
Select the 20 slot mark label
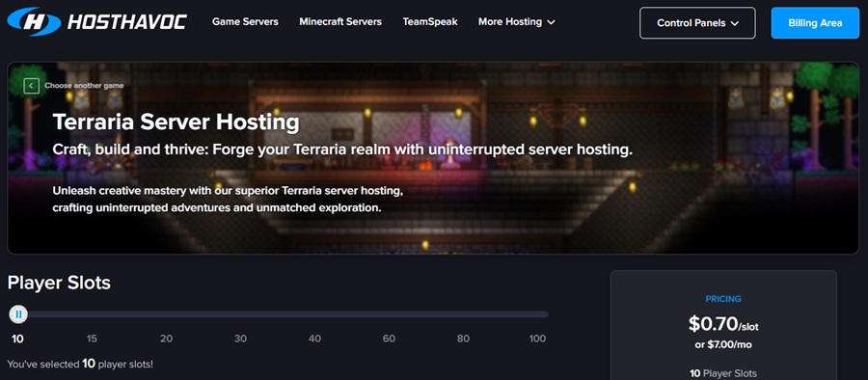click(x=166, y=339)
